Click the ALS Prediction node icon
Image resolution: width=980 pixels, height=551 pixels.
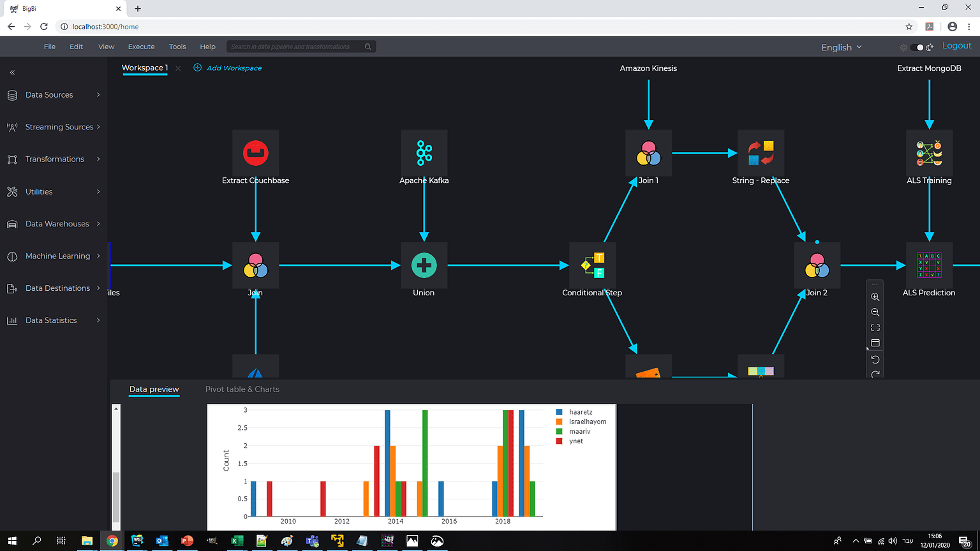929,265
